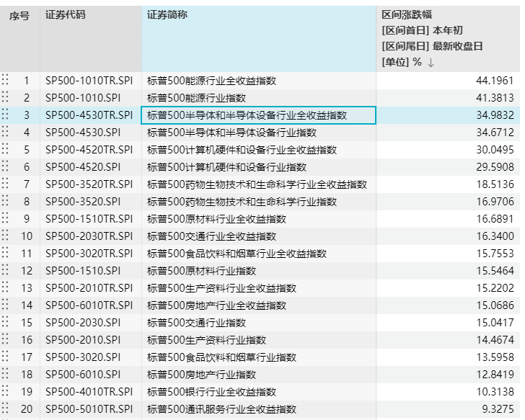Click code SP500-4520.SPI
Screen dimensions: 525x420
point(83,167)
